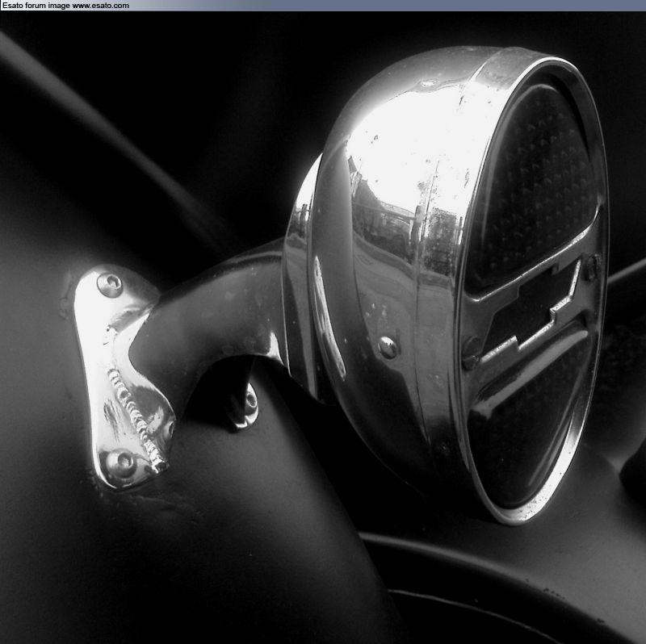This screenshot has height=644, width=646.
Task: Click the "Esato forum image" caption text
Action: [36, 5]
